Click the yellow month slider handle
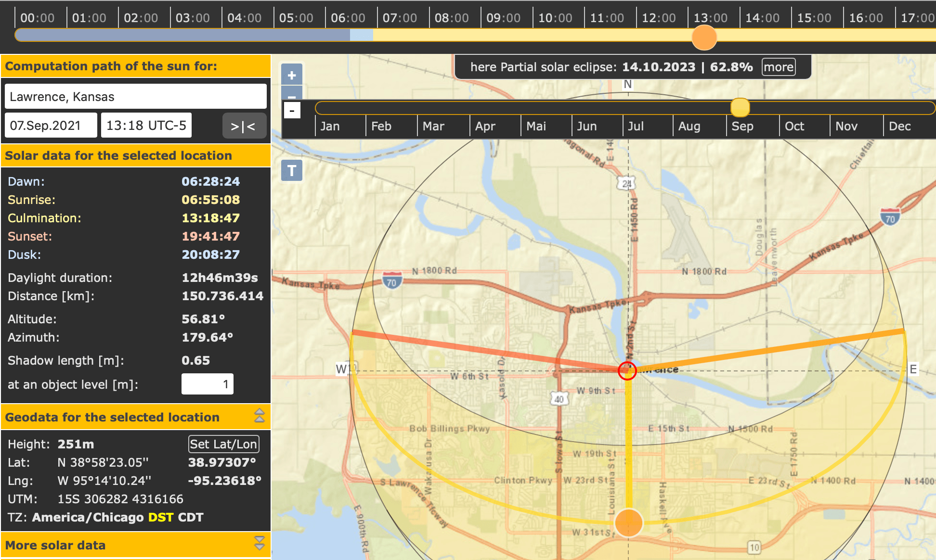 pos(740,107)
